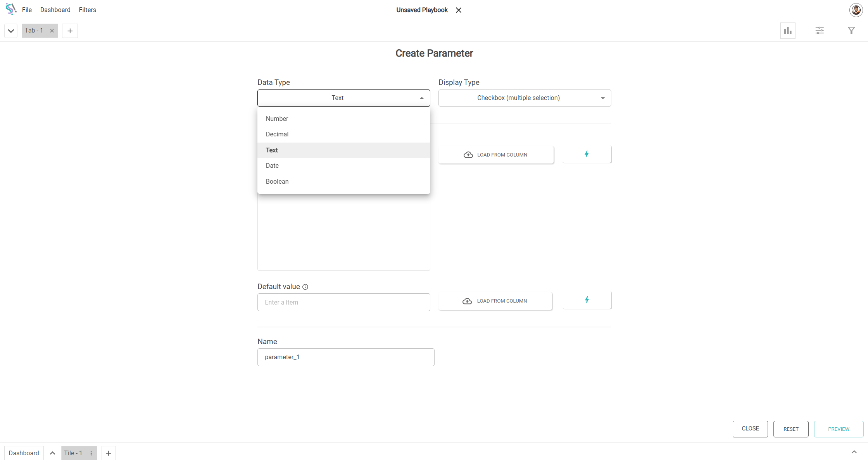Close the Unsaved Playbook with X
Image resolution: width=868 pixels, height=463 pixels.
(x=459, y=10)
